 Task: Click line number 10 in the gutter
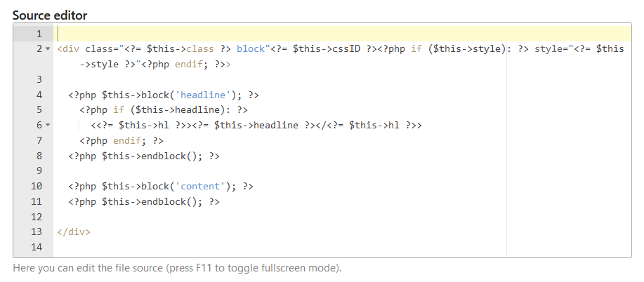37,186
